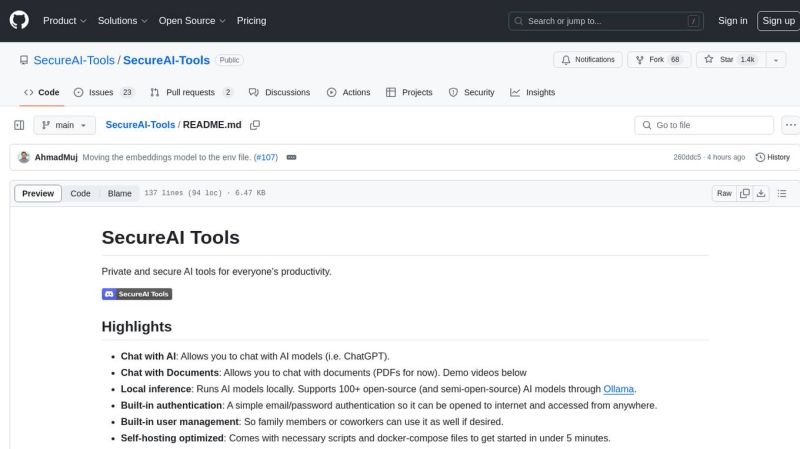Open pull request #107 link
The width and height of the screenshot is (800, 449).
[x=266, y=157]
